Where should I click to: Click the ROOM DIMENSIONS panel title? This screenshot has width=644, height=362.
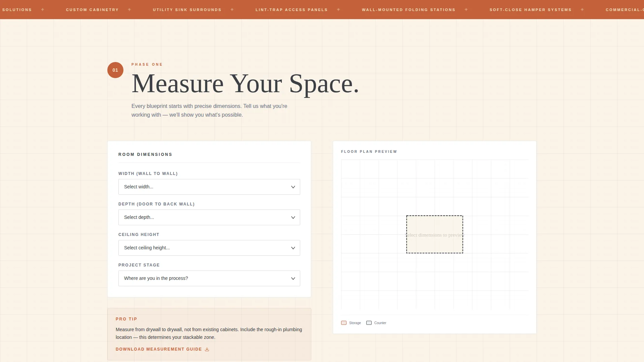click(145, 155)
